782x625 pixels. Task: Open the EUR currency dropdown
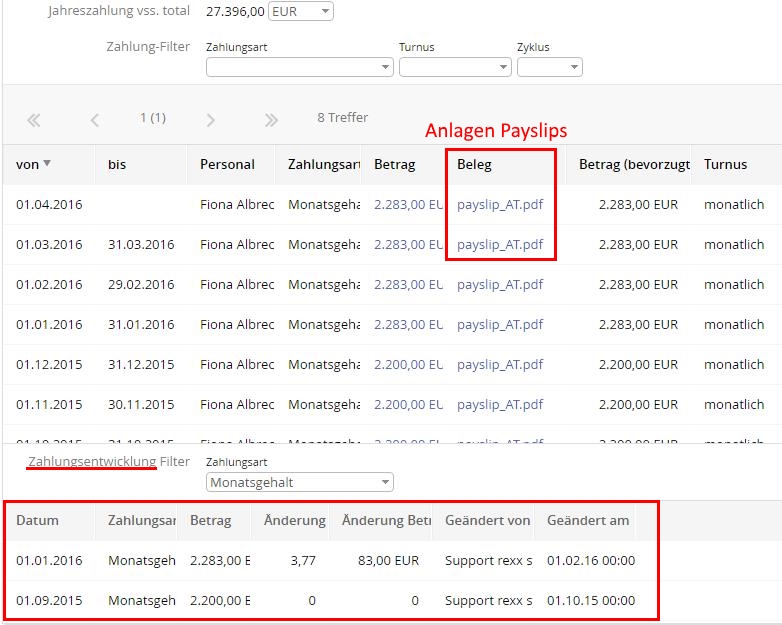[x=301, y=11]
